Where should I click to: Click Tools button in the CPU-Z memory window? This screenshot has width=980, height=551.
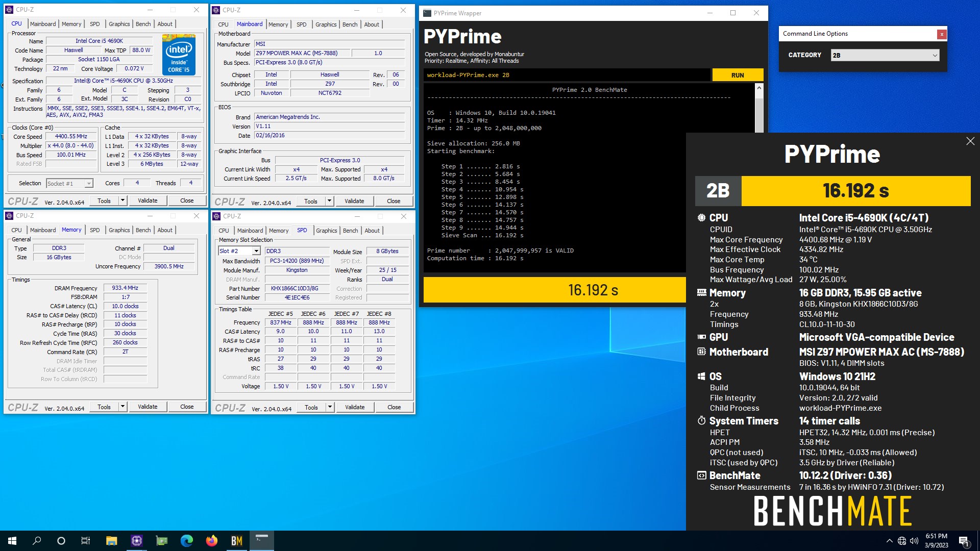(x=104, y=407)
